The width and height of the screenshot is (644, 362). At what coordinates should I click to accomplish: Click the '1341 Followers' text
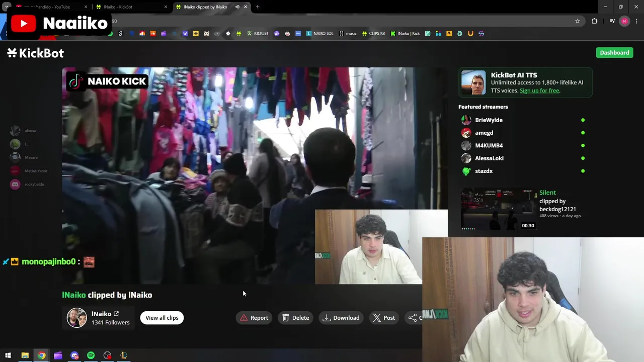[110, 322]
